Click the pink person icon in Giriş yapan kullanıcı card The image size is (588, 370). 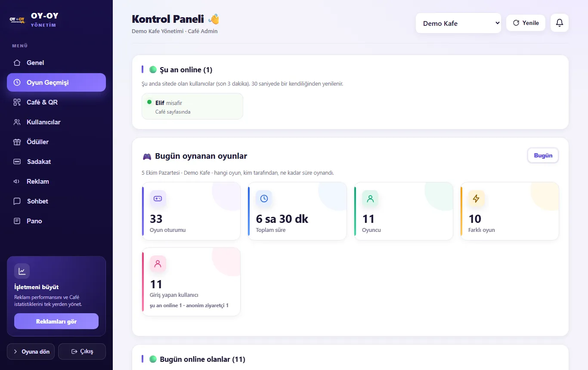pyautogui.click(x=158, y=264)
